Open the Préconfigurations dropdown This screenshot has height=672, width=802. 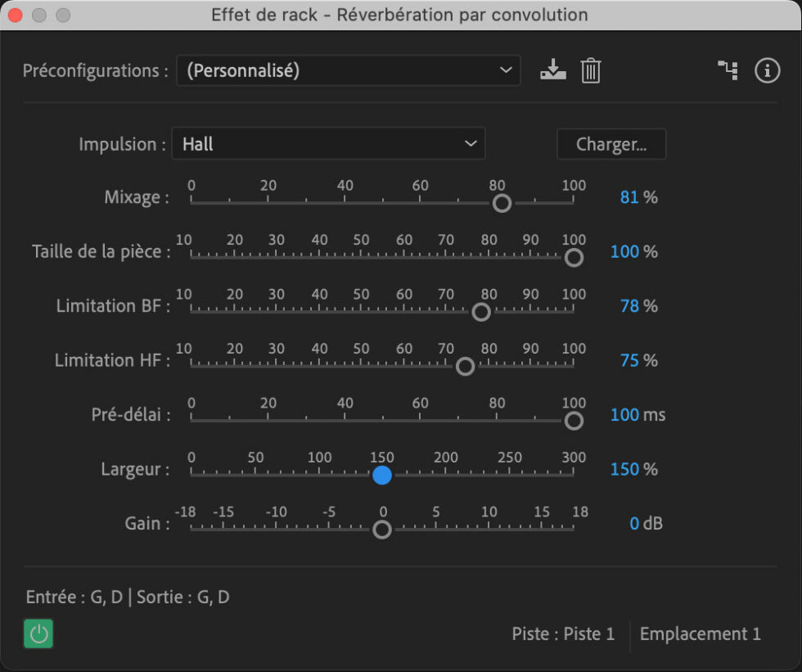(349, 70)
